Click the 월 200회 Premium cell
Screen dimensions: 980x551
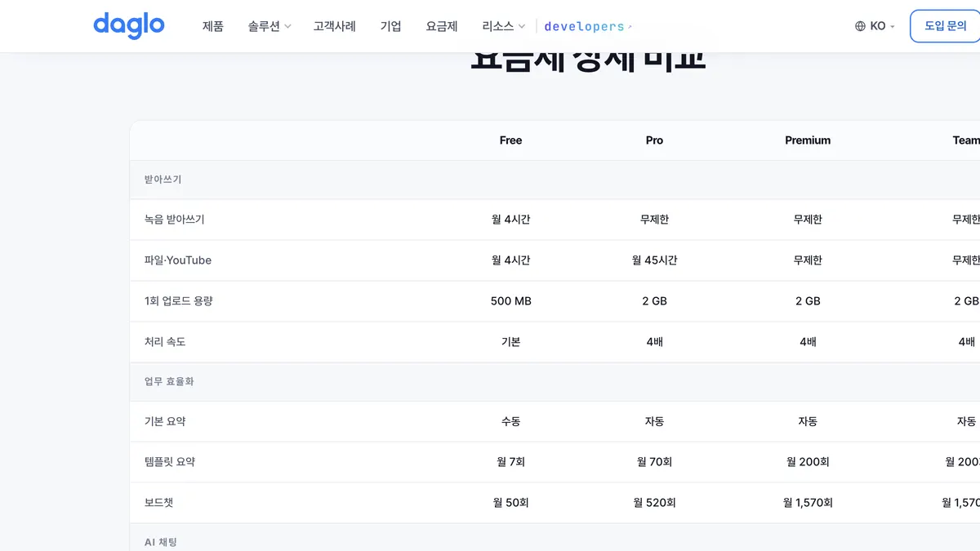(808, 462)
